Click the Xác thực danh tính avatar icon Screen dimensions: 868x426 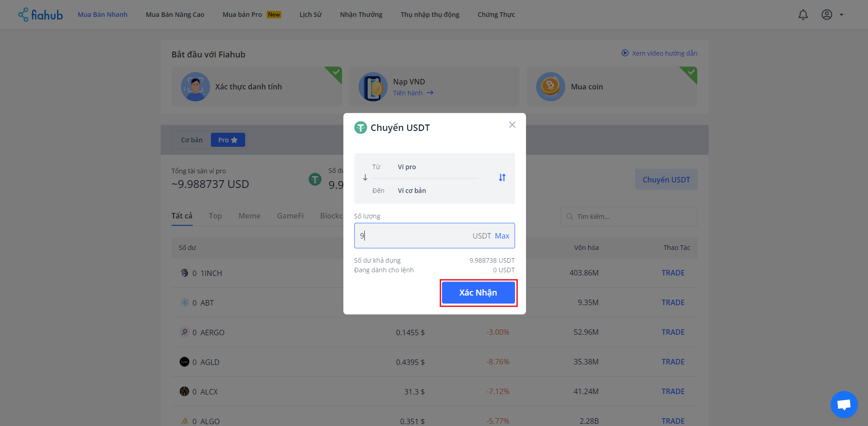195,87
